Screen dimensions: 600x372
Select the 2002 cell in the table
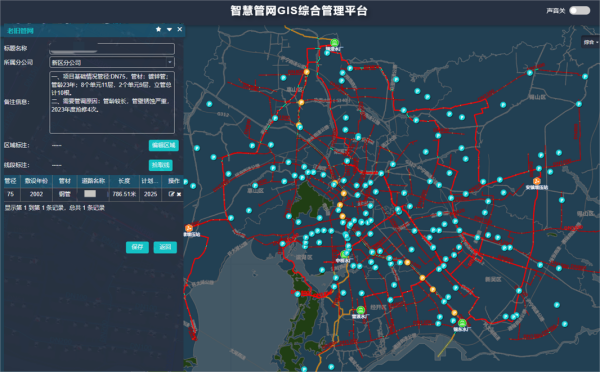tap(36, 194)
